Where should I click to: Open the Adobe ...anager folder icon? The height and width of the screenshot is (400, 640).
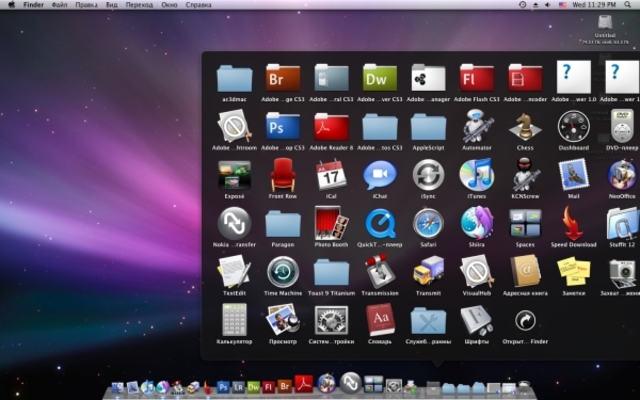tap(428, 78)
